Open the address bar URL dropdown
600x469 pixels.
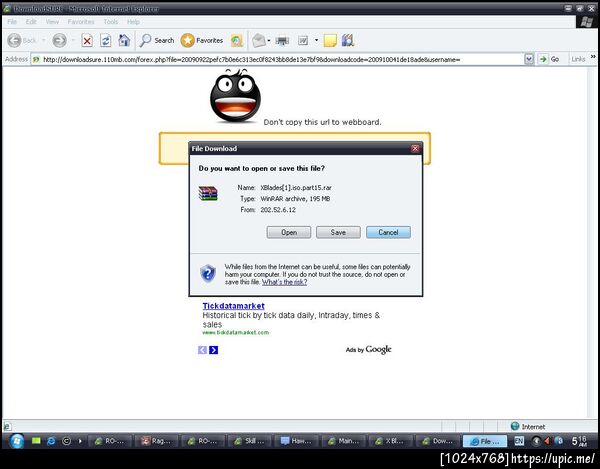pyautogui.click(x=529, y=59)
